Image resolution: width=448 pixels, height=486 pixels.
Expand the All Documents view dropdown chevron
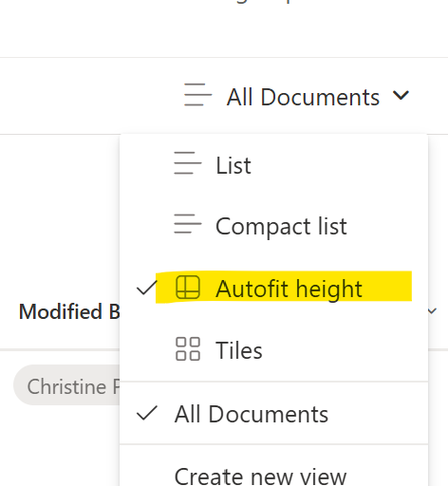click(x=401, y=95)
